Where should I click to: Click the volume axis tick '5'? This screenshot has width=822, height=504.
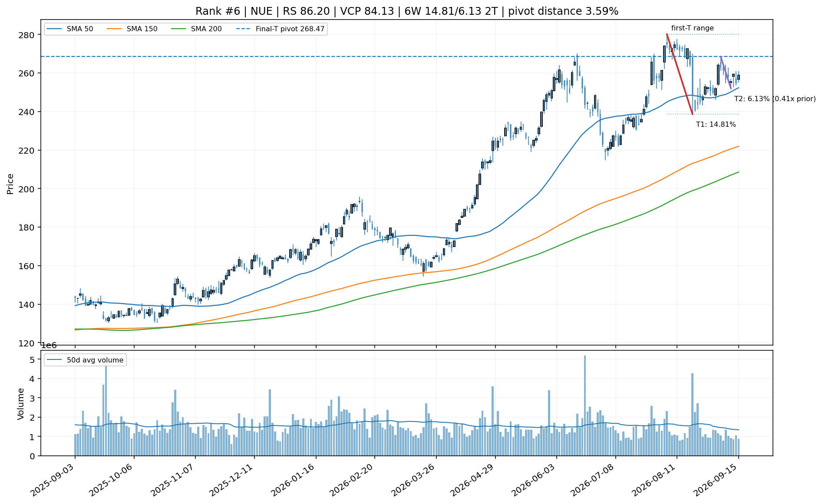pos(33,360)
